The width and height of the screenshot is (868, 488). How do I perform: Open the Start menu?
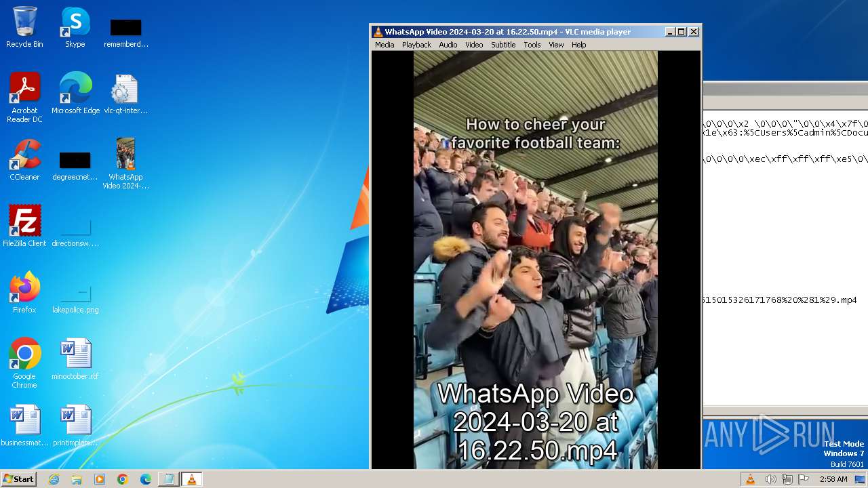pyautogui.click(x=18, y=479)
